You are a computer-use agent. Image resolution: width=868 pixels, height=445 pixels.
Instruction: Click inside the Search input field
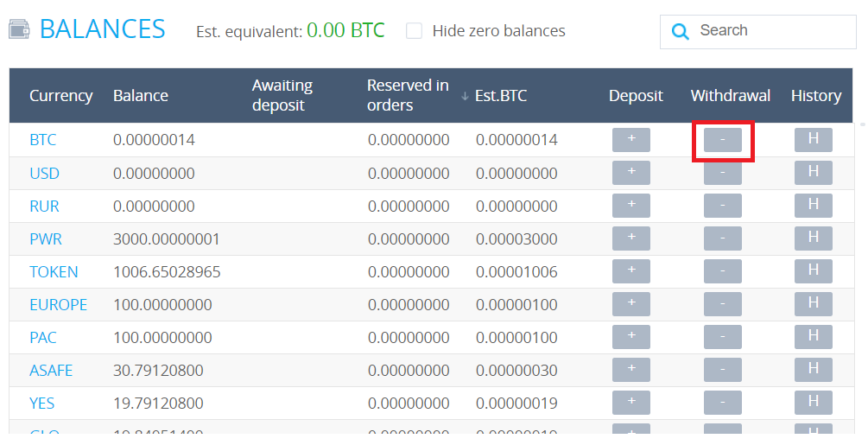tap(770, 31)
